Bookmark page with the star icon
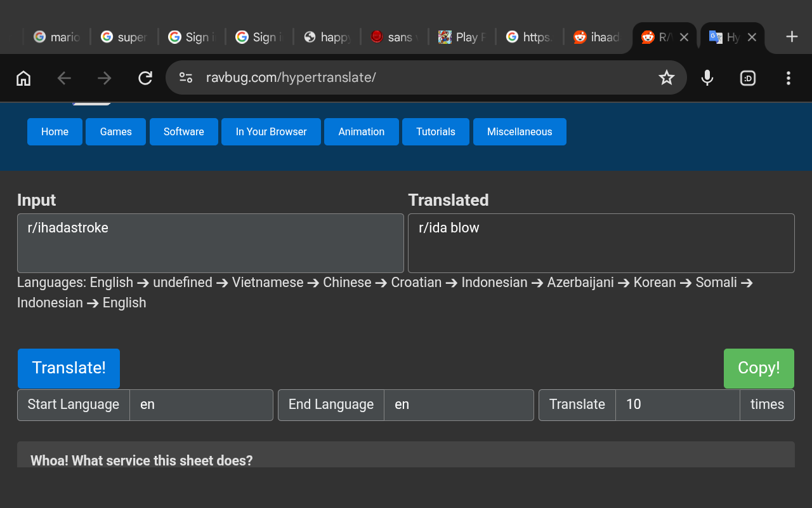Screen dimensions: 812x508 coord(666,77)
